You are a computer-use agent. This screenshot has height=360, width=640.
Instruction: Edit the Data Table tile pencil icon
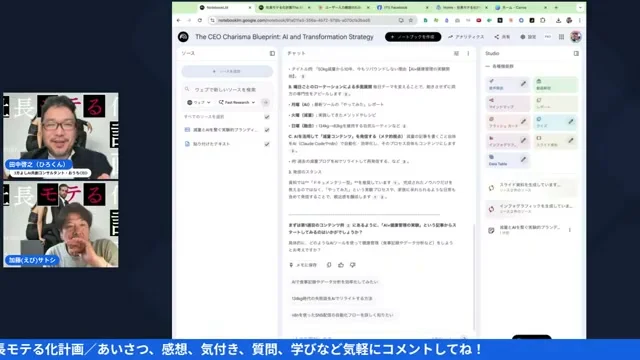tap(523, 159)
